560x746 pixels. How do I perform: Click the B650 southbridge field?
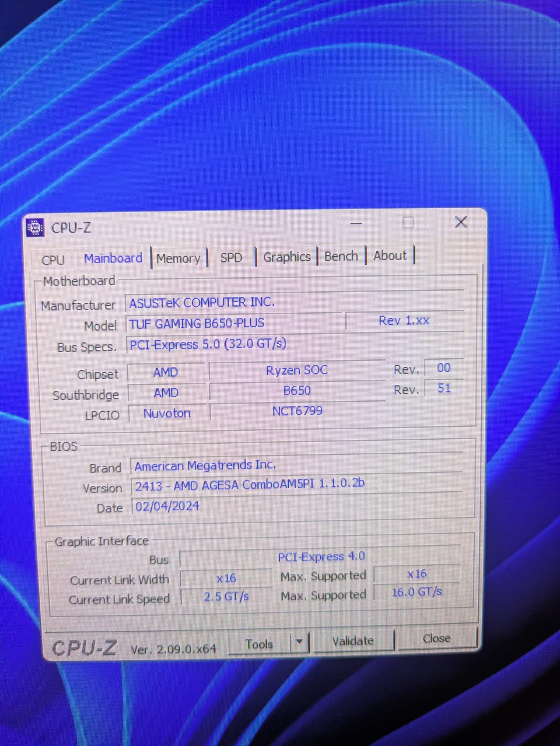pos(297,390)
